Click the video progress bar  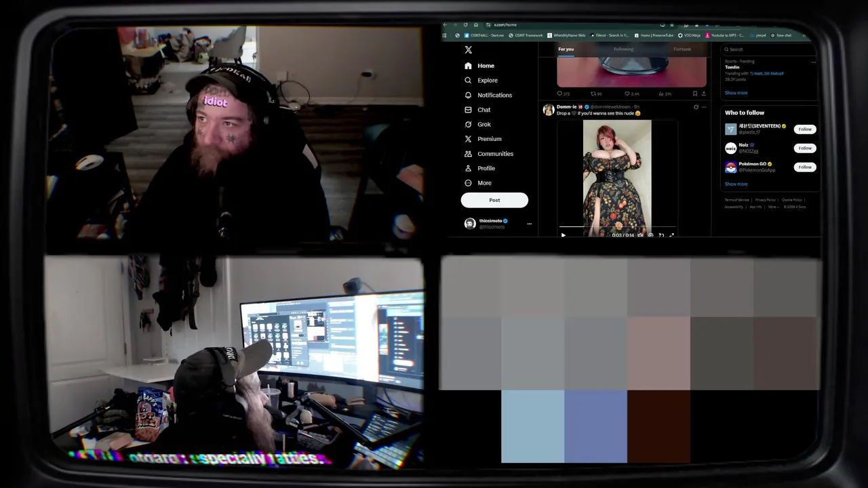coord(617,226)
